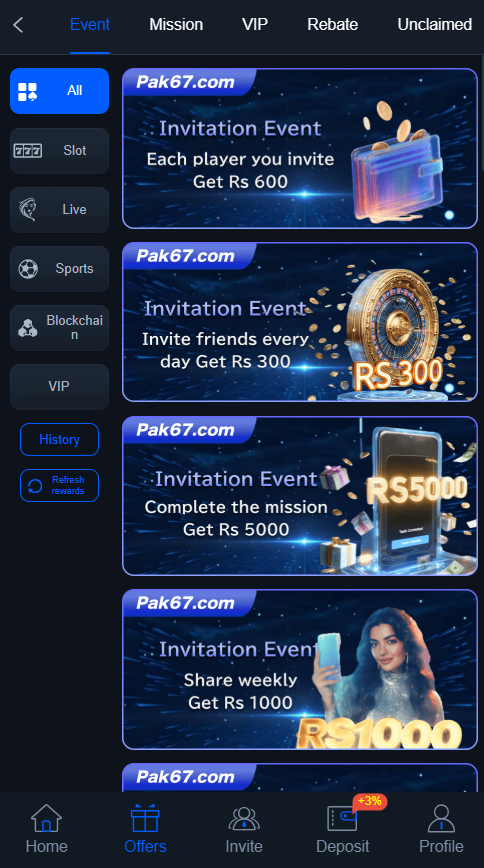Tap the back arrow icon
This screenshot has height=868, width=484.
coord(18,25)
